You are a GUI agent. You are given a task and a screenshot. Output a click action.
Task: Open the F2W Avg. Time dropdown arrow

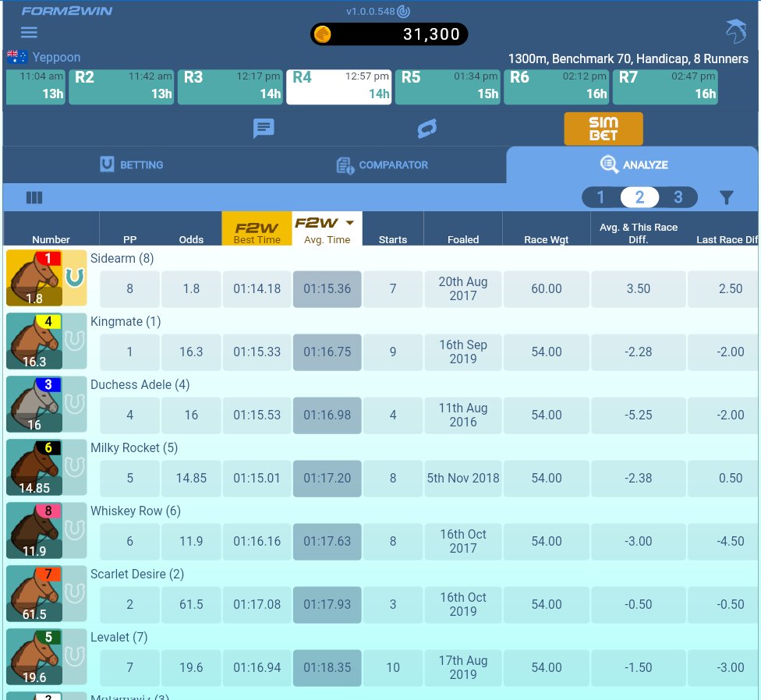(x=350, y=223)
